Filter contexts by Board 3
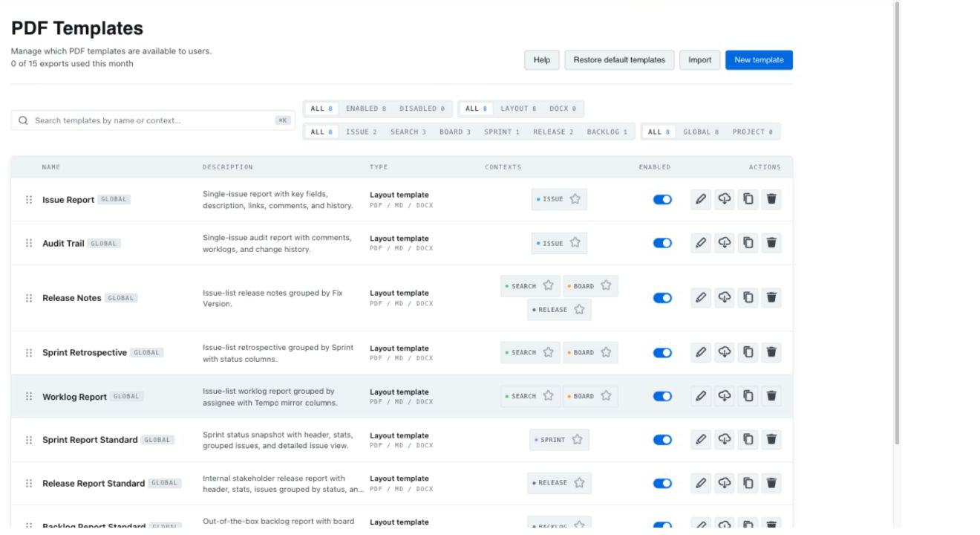 (455, 132)
